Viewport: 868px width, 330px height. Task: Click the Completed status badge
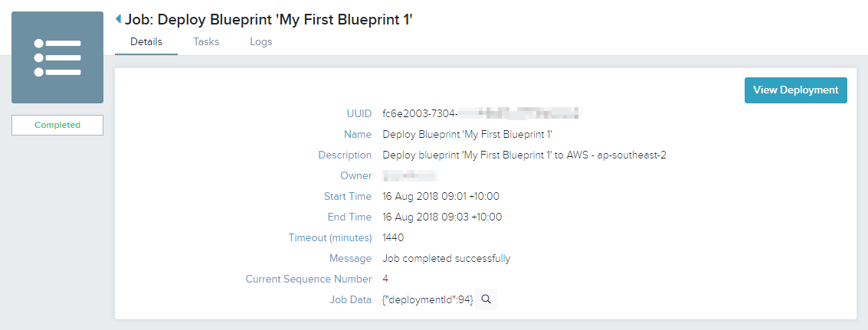57,125
